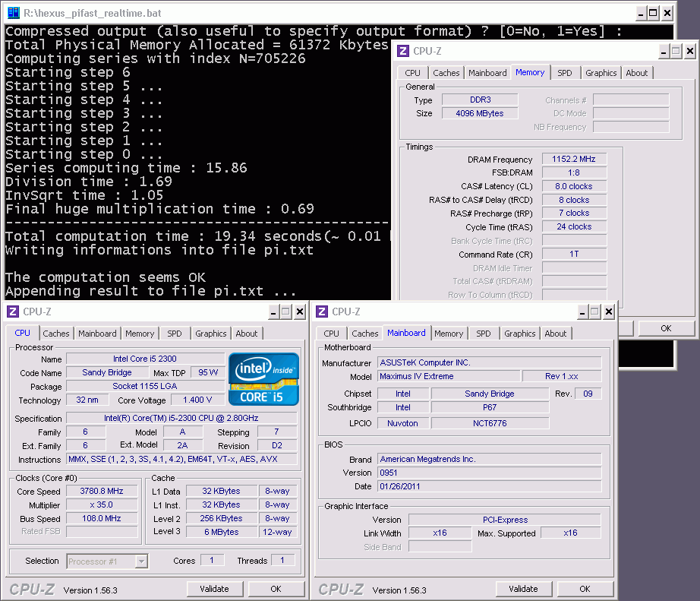The image size is (700, 601).
Task: Select Graphics tab in the Mainboard window
Action: [519, 334]
